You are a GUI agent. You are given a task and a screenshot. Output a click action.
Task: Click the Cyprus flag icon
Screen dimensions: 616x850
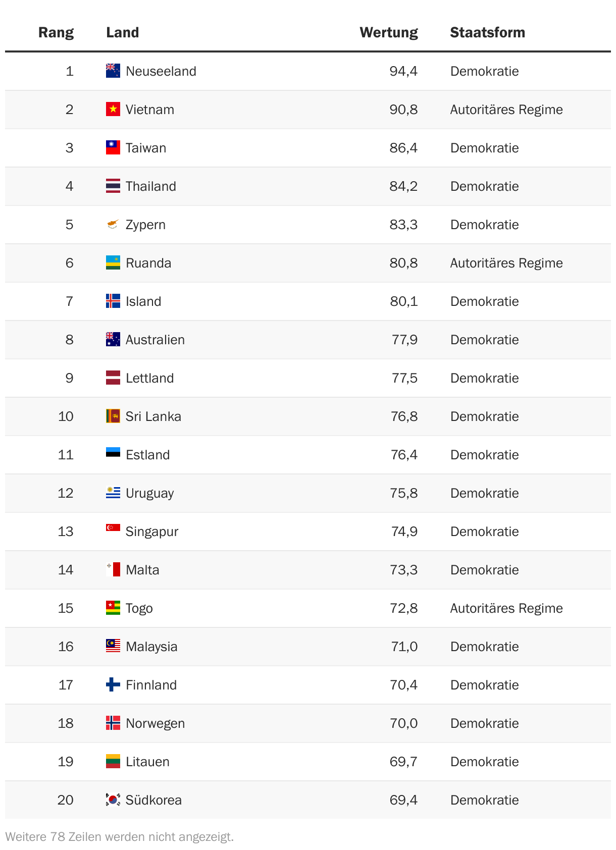click(x=113, y=225)
